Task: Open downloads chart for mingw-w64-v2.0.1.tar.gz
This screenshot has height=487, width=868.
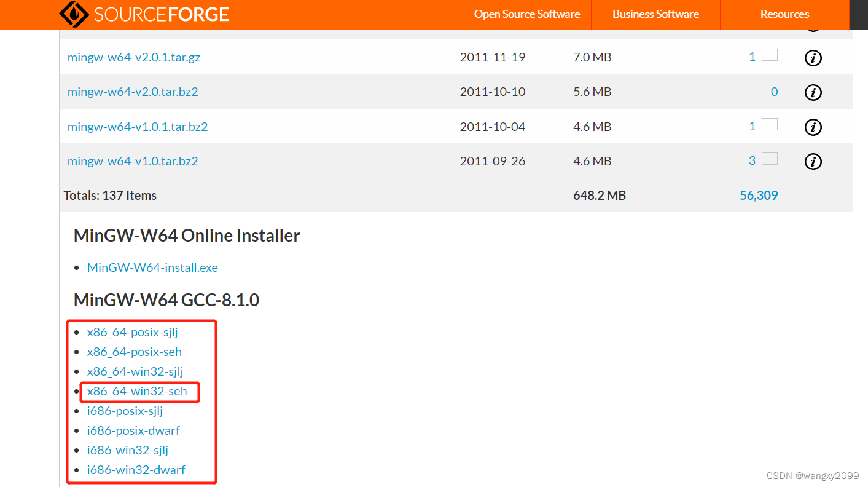Action: pyautogui.click(x=770, y=55)
